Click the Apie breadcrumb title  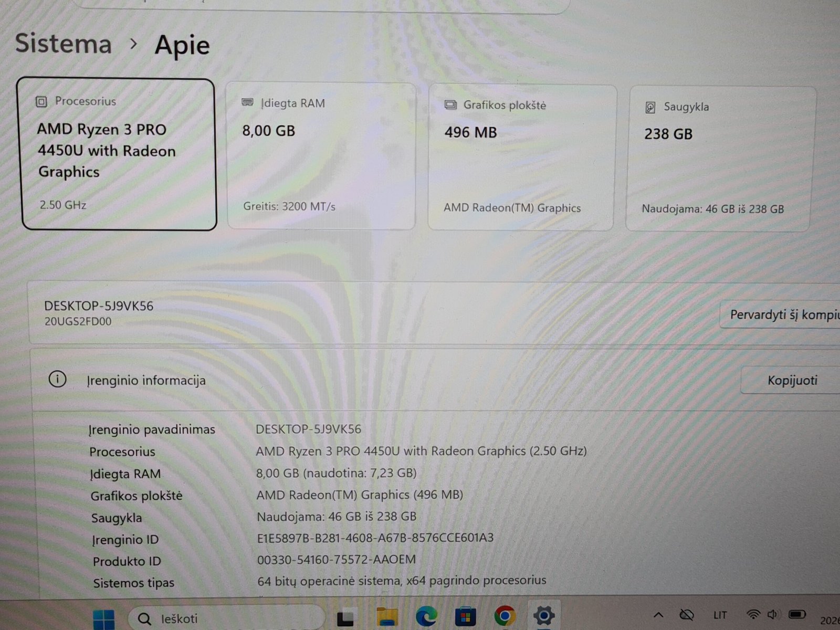[182, 46]
